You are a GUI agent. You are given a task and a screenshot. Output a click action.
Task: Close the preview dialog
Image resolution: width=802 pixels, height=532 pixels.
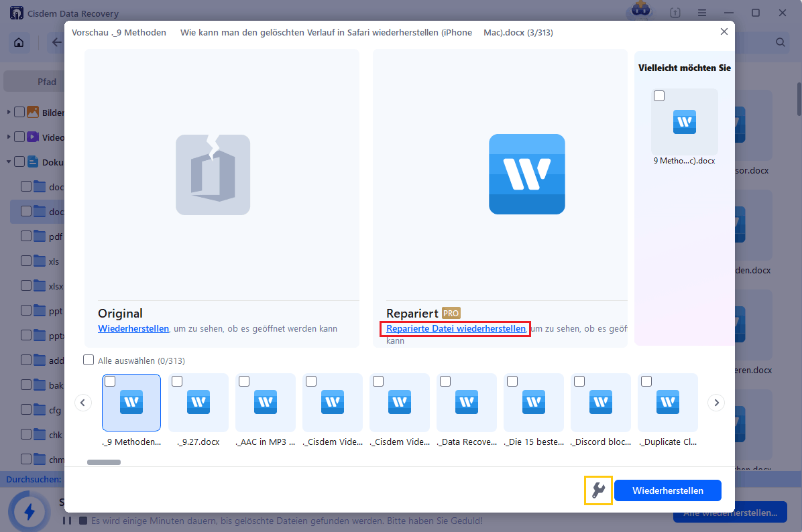[x=724, y=31]
